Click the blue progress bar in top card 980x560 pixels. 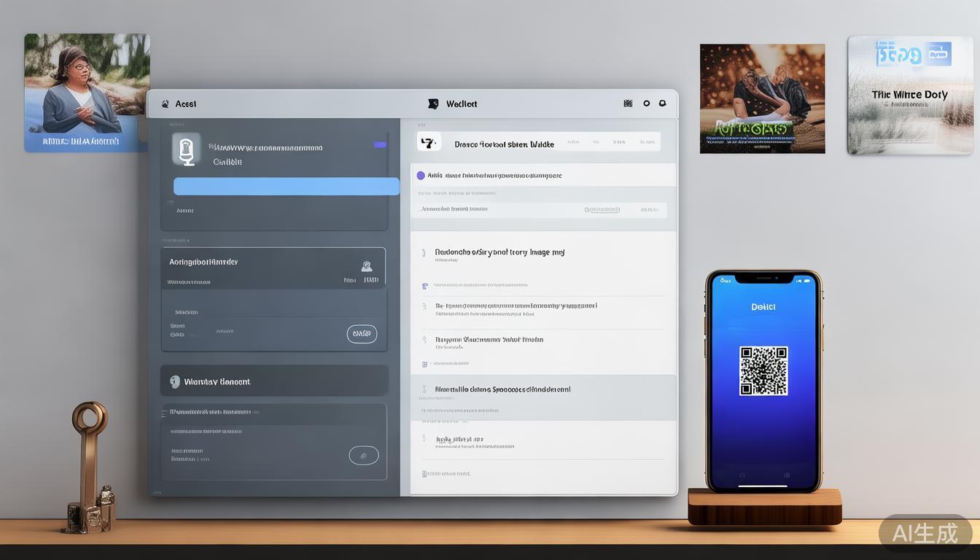tap(286, 186)
